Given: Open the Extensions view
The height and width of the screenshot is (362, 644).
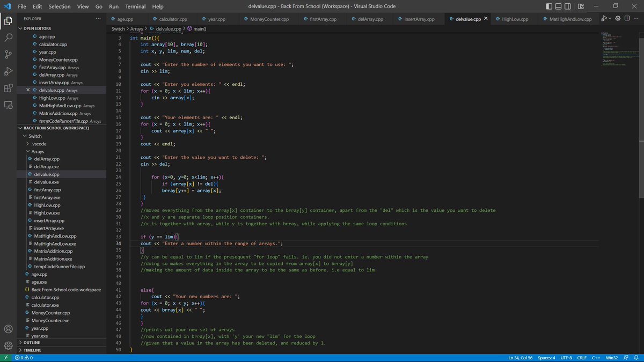Looking at the screenshot, I should click(x=8, y=88).
